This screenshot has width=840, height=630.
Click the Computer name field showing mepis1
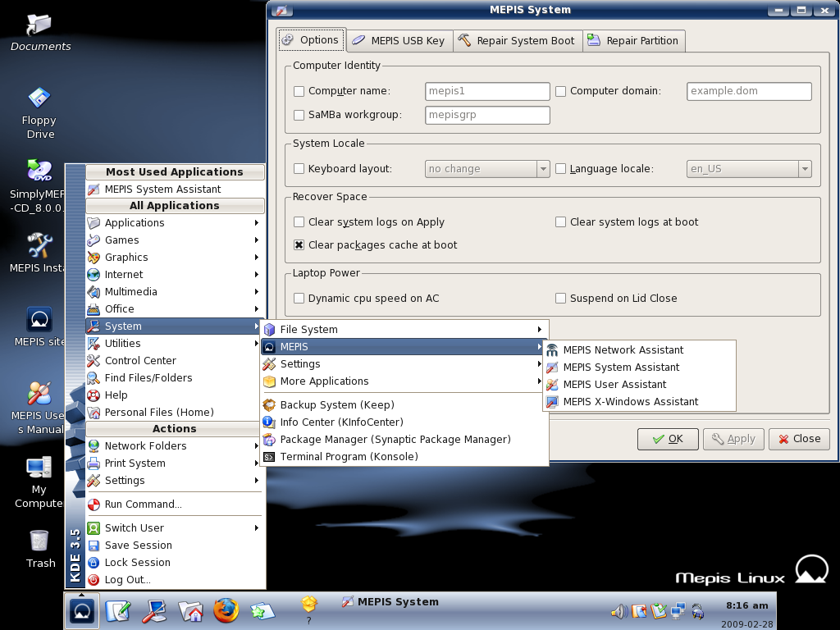pos(487,92)
